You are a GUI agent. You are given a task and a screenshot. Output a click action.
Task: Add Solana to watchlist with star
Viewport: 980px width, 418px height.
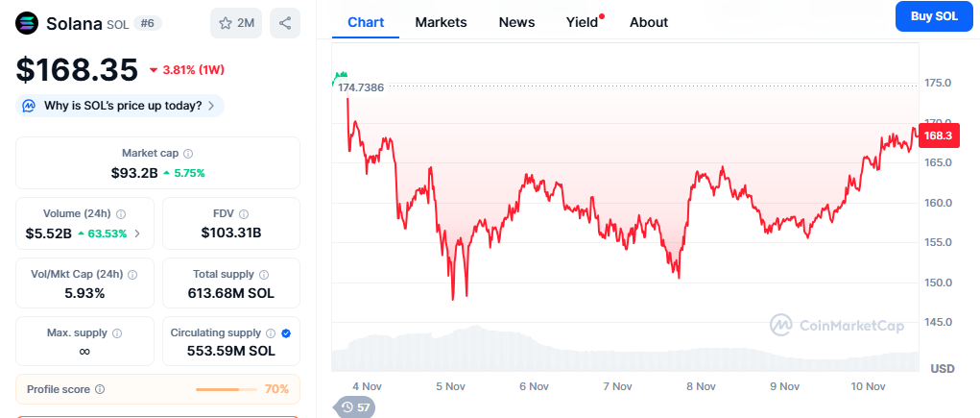pyautogui.click(x=235, y=22)
